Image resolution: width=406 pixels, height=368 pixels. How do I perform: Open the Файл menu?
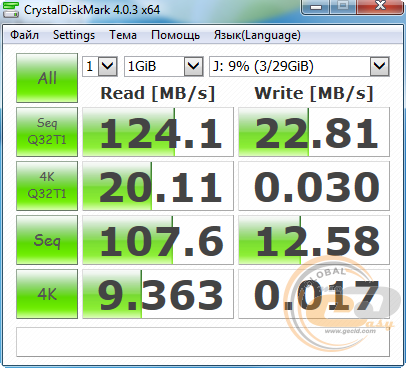coord(24,35)
